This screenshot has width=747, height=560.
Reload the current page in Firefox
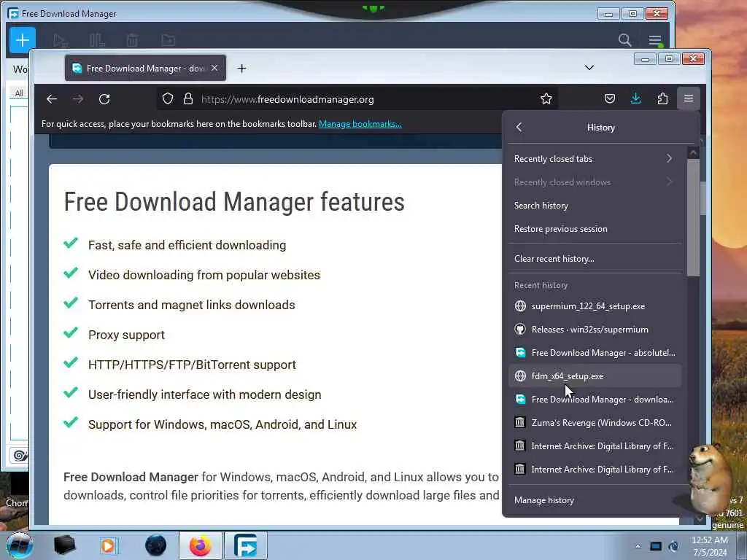104,99
